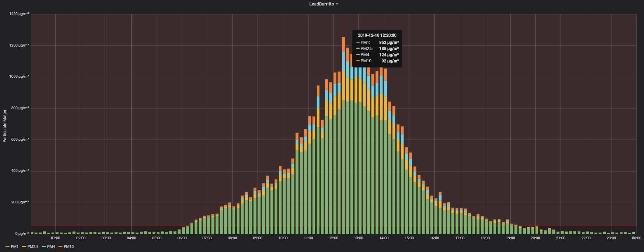Screen dimensions: 644x252
Task: Click the 12:00 x-axis time label
Action: point(333,238)
